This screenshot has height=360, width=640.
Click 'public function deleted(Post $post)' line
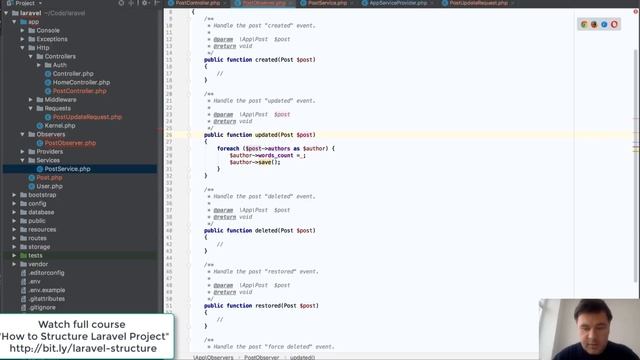tap(260, 231)
